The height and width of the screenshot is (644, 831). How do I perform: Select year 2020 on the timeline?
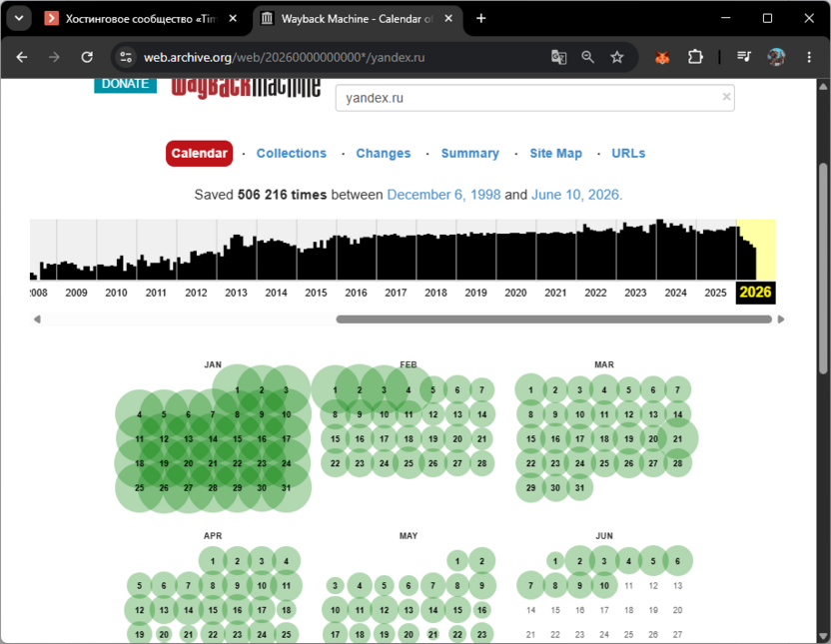(515, 293)
